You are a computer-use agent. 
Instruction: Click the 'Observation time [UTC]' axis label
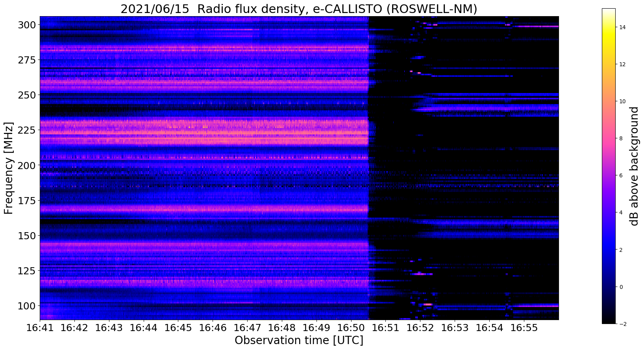coord(299,340)
